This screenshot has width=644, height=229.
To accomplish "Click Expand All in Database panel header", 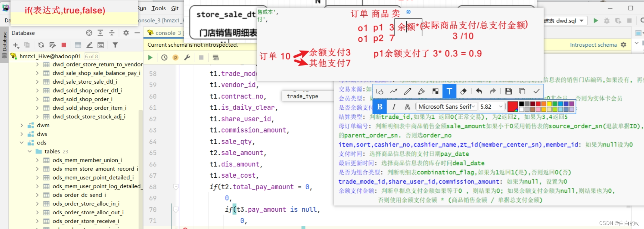I will (100, 33).
